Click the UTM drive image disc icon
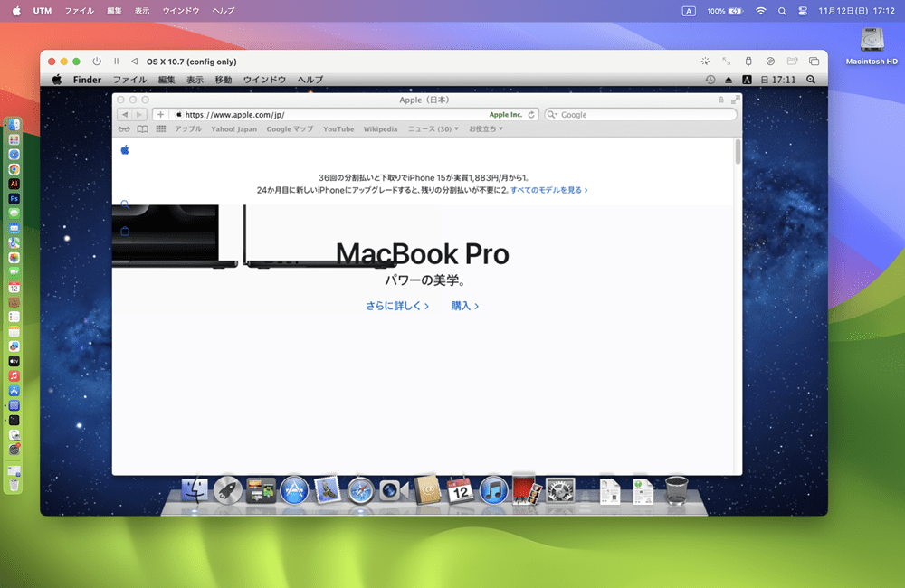Viewport: 905px width, 588px height. click(770, 62)
